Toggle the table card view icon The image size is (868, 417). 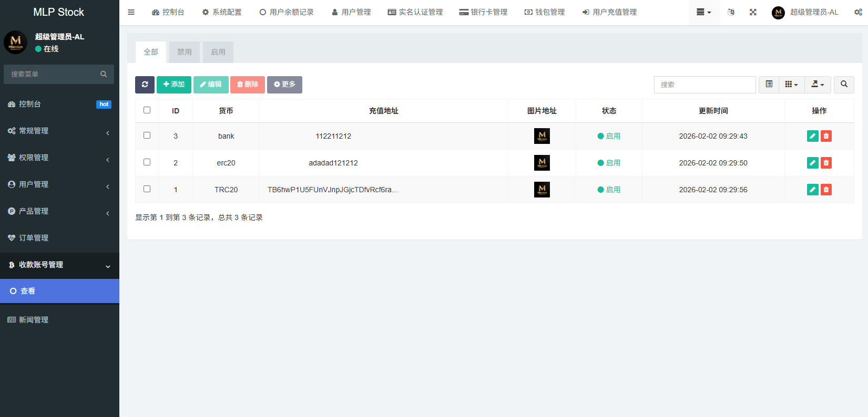769,85
